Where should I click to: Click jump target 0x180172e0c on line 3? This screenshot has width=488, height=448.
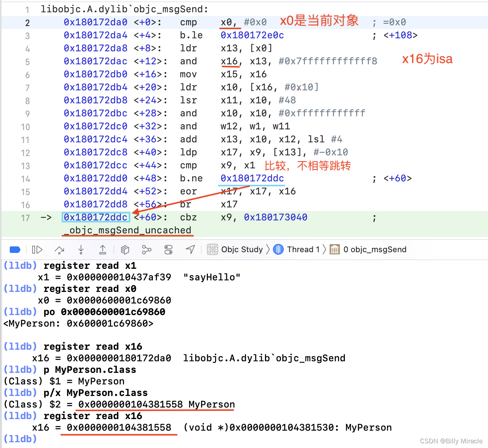(252, 35)
